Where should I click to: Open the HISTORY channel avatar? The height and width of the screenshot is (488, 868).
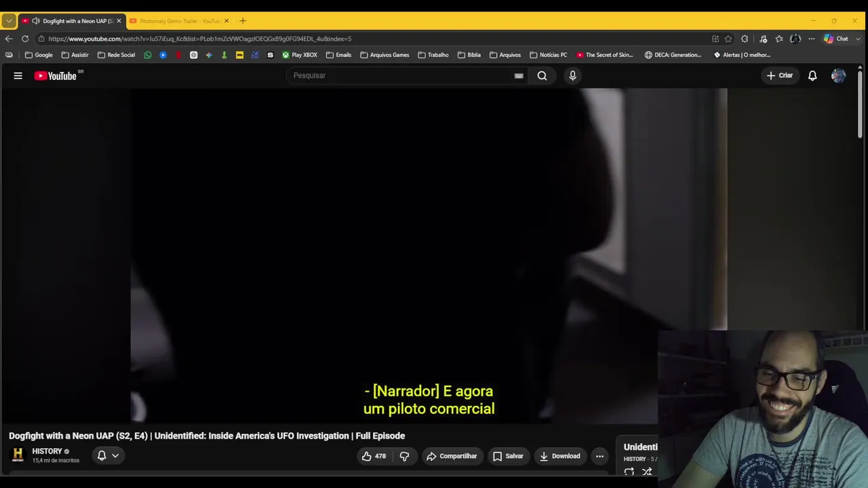coord(18,455)
